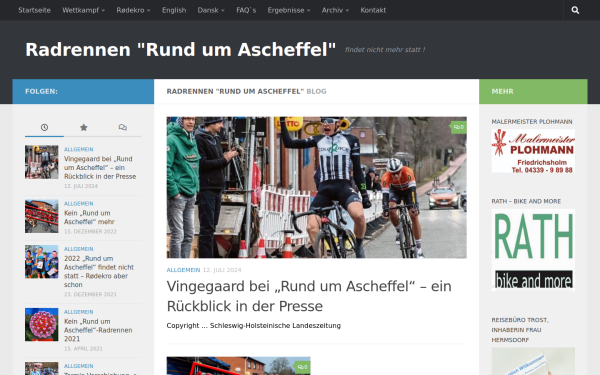Open RATH bike and more sponsor logo
The image size is (600, 375).
(x=533, y=250)
